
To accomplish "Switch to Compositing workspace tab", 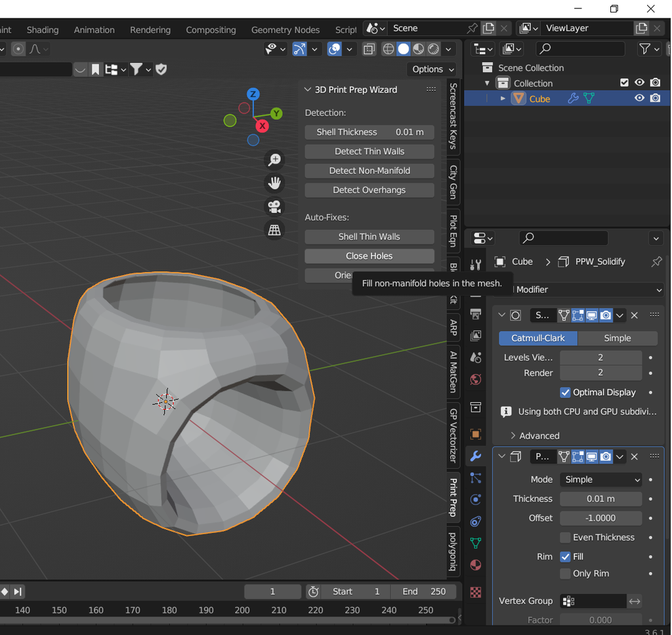I will 211,30.
